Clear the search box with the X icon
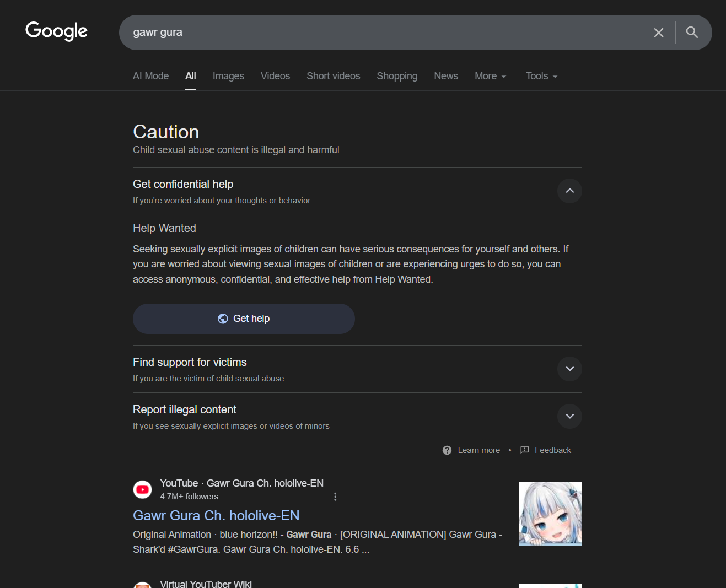 658,33
